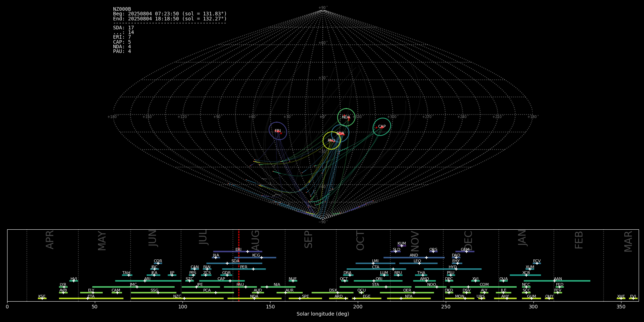Screen dimensions: 644x322
Task: Click the ERI radiant circle on sky map
Action: pos(278,131)
